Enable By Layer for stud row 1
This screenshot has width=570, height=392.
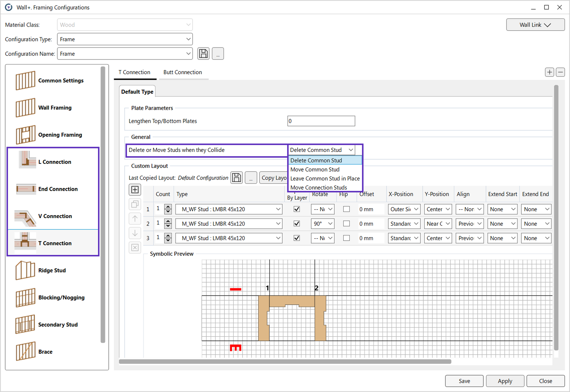tap(296, 209)
